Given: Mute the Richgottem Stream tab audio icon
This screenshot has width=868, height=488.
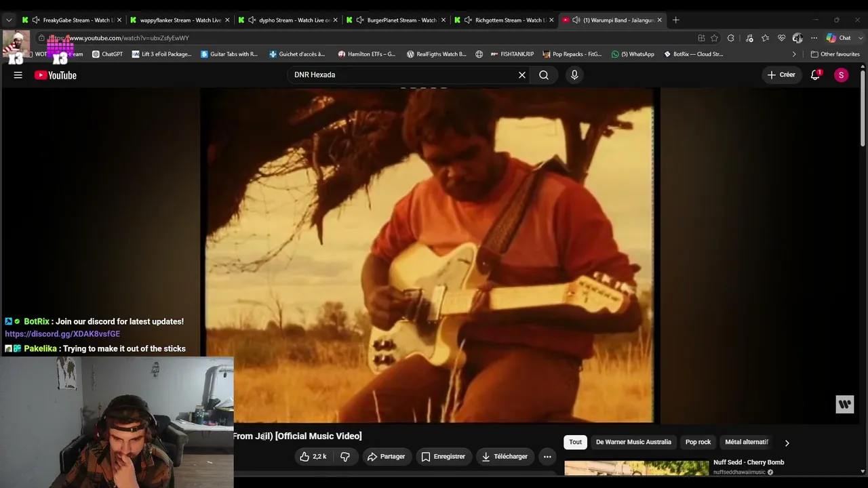Looking at the screenshot, I should [468, 20].
